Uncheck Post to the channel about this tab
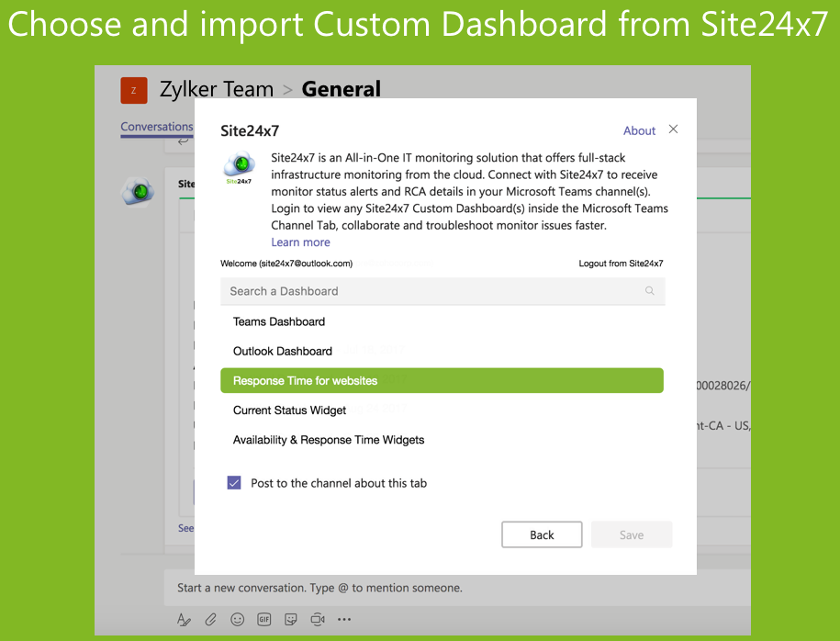 click(x=234, y=483)
